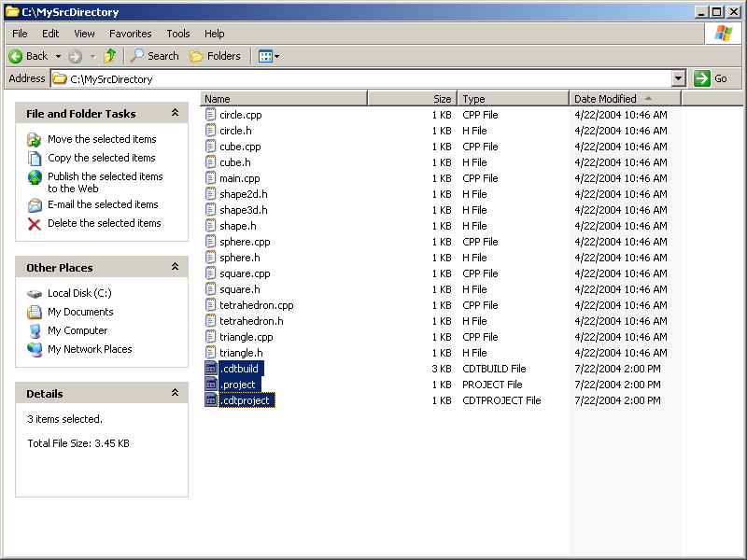Collapse the Details panel

(175, 393)
